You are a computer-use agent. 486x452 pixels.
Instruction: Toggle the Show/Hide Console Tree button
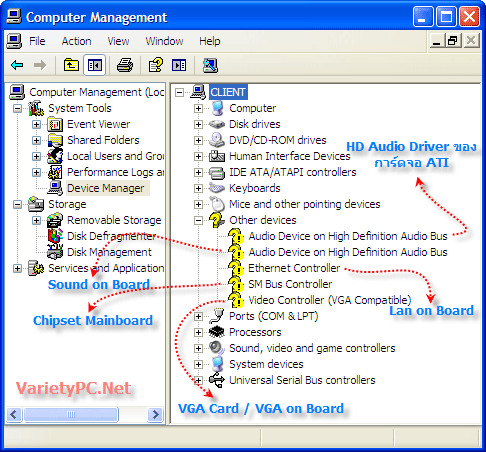95,65
